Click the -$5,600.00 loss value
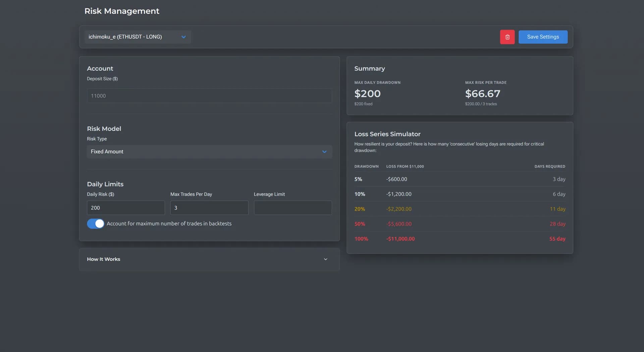The width and height of the screenshot is (644, 352). (x=399, y=224)
